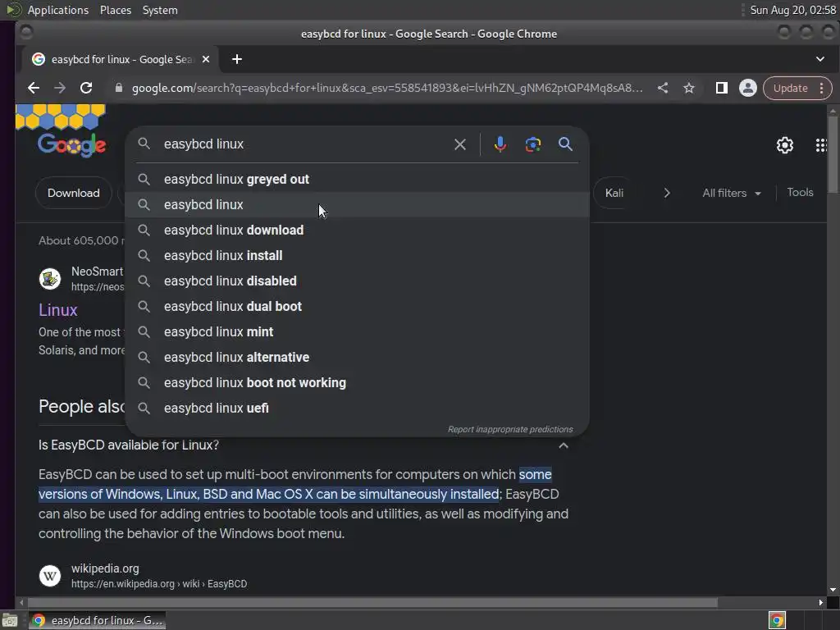
Task: Open the Google apps grid
Action: tap(820, 145)
